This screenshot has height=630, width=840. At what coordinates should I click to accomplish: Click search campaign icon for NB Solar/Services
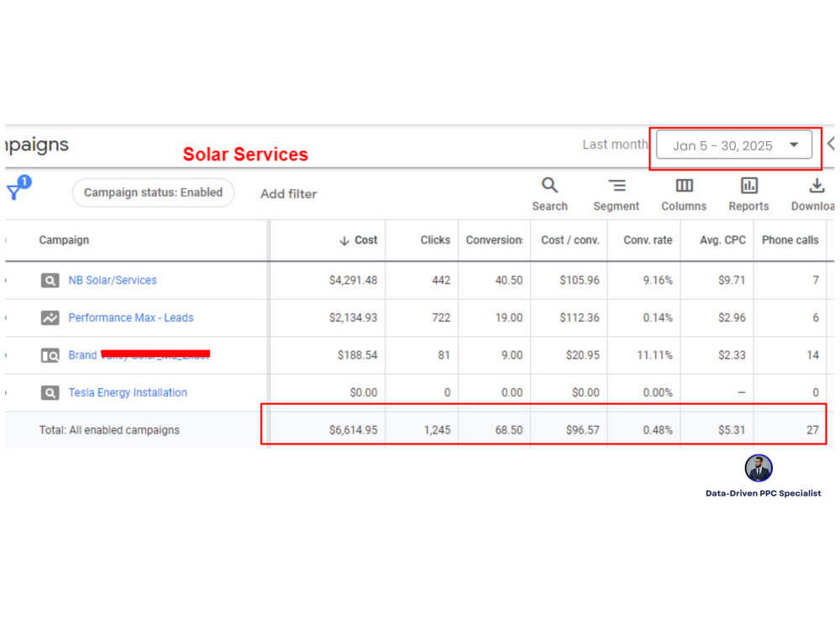[x=50, y=281]
